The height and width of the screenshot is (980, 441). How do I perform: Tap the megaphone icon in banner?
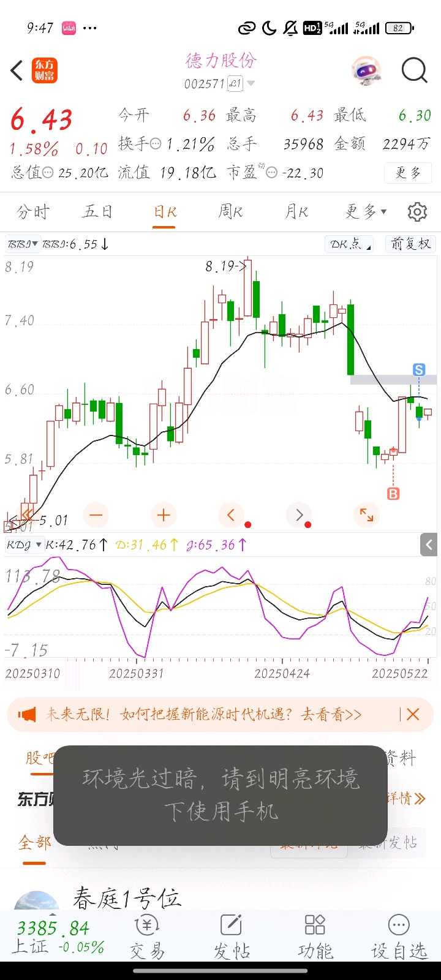27,714
